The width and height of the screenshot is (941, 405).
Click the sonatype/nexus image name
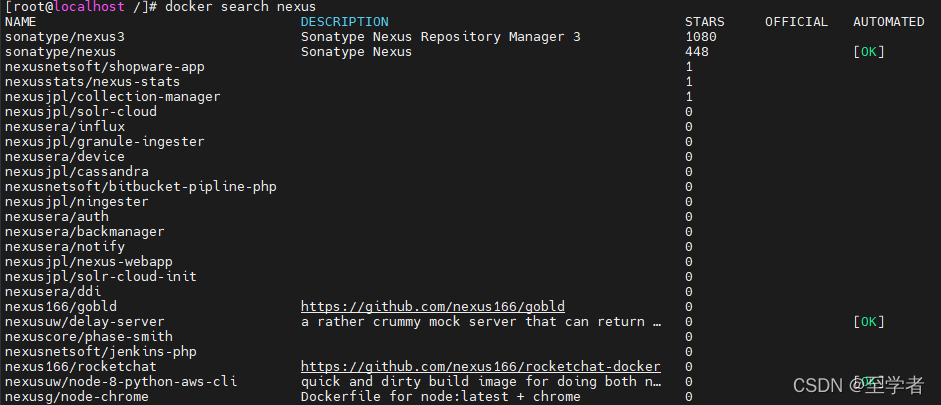click(61, 52)
